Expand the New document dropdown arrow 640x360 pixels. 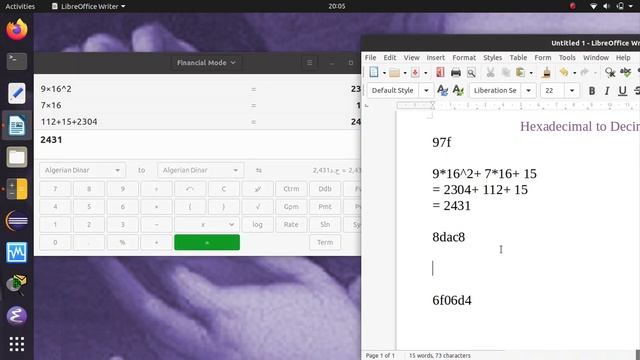(x=384, y=73)
